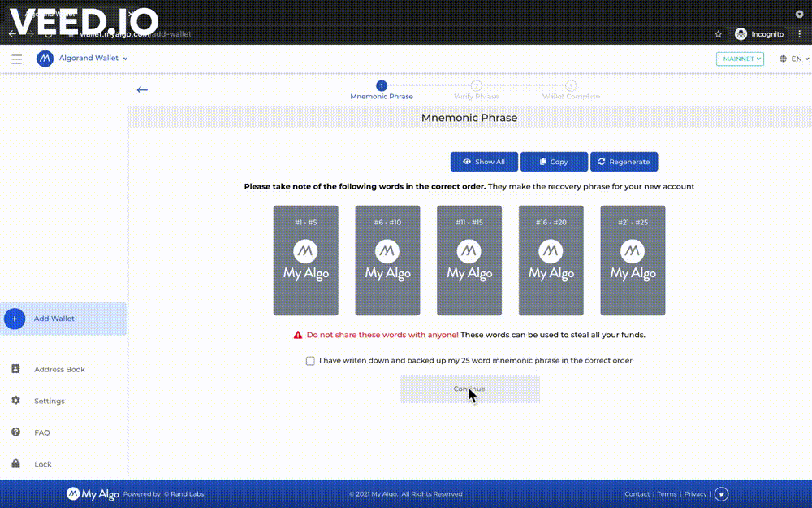Click the Rand Labs footer text

point(184,494)
